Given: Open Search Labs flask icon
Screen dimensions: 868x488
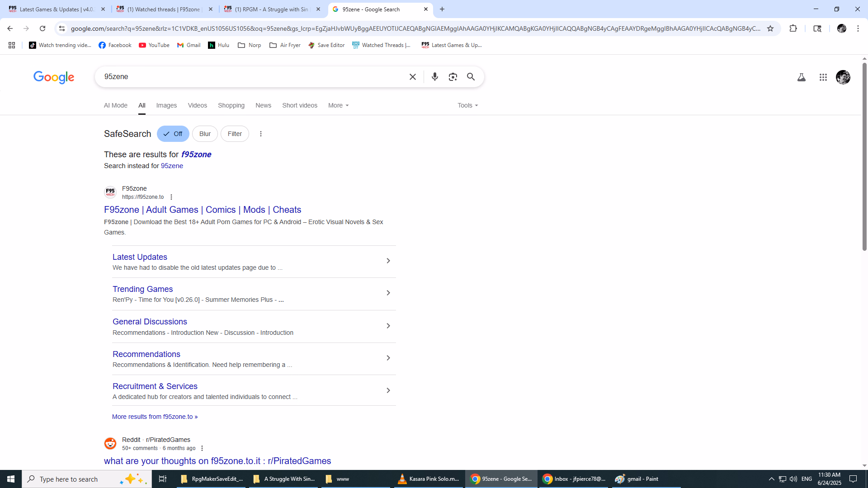Looking at the screenshot, I should [x=801, y=77].
